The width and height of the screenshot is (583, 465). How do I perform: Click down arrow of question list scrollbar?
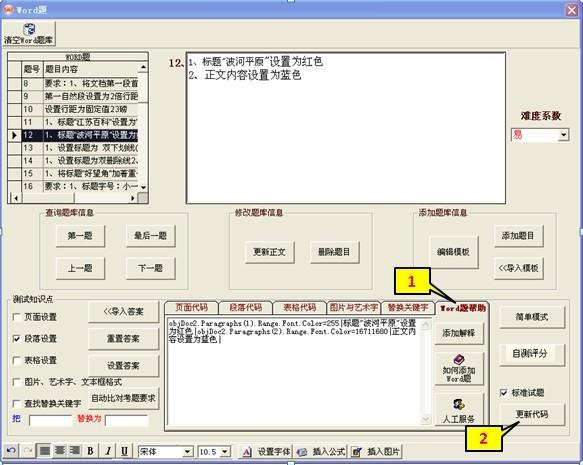tap(144, 187)
